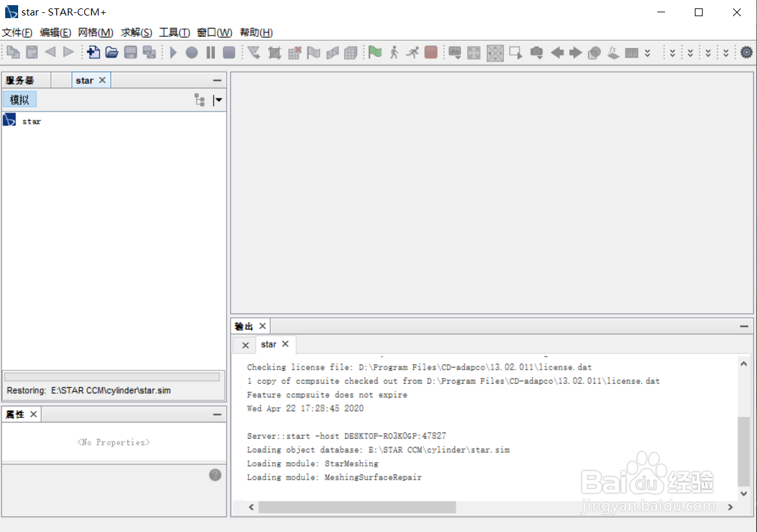Click the tree hierarchy view icon
The width and height of the screenshot is (757, 532).
pyautogui.click(x=199, y=100)
